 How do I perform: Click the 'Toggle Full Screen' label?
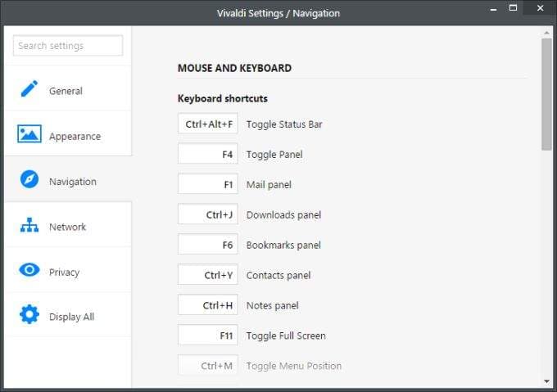click(x=286, y=336)
